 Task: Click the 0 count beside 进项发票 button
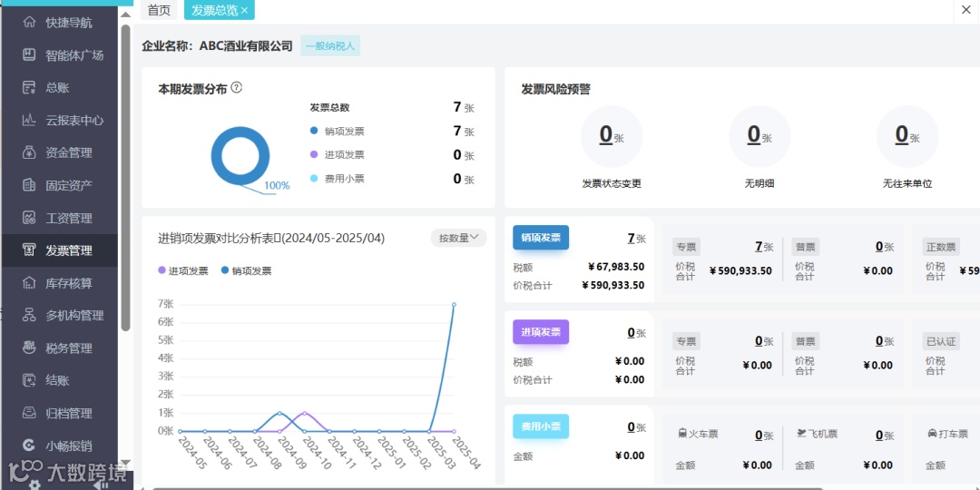point(632,332)
